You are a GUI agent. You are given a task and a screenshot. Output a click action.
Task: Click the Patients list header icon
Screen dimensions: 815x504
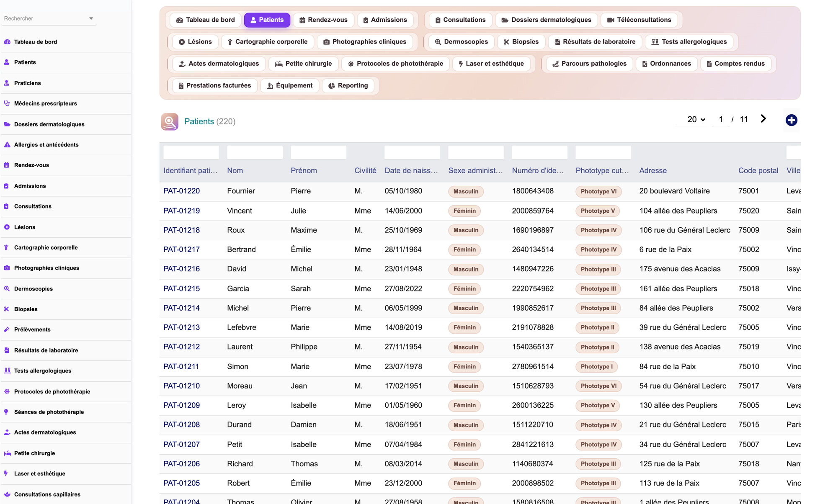[x=170, y=122]
